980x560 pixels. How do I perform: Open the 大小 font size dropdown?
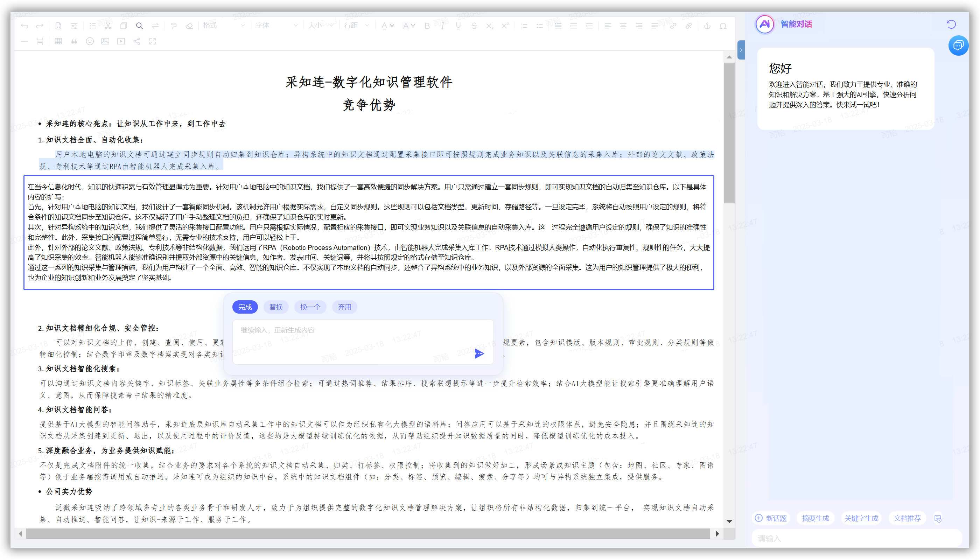(x=321, y=26)
